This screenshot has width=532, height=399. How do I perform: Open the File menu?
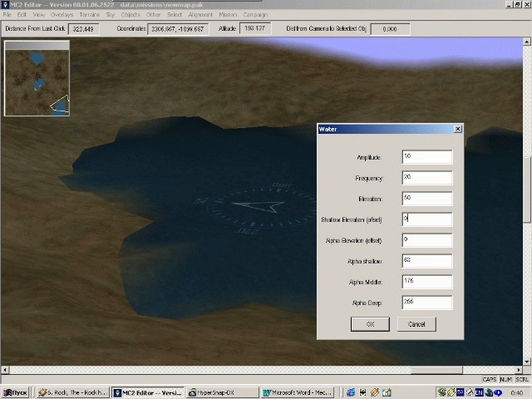point(7,15)
